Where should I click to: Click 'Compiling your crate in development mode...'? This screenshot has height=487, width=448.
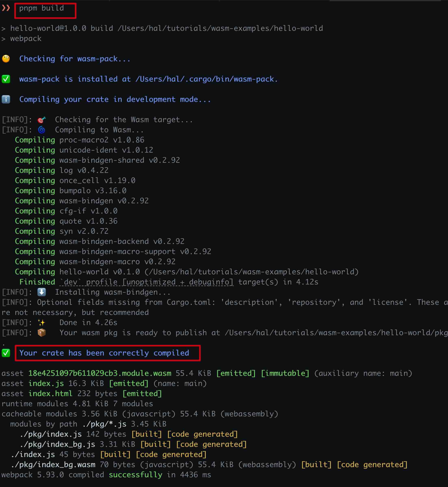coord(115,99)
